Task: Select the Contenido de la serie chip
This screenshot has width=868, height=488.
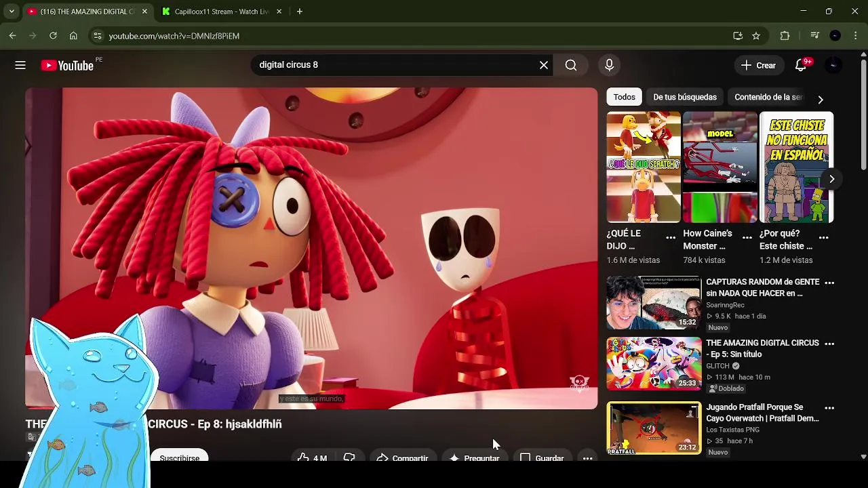Action: tap(768, 97)
